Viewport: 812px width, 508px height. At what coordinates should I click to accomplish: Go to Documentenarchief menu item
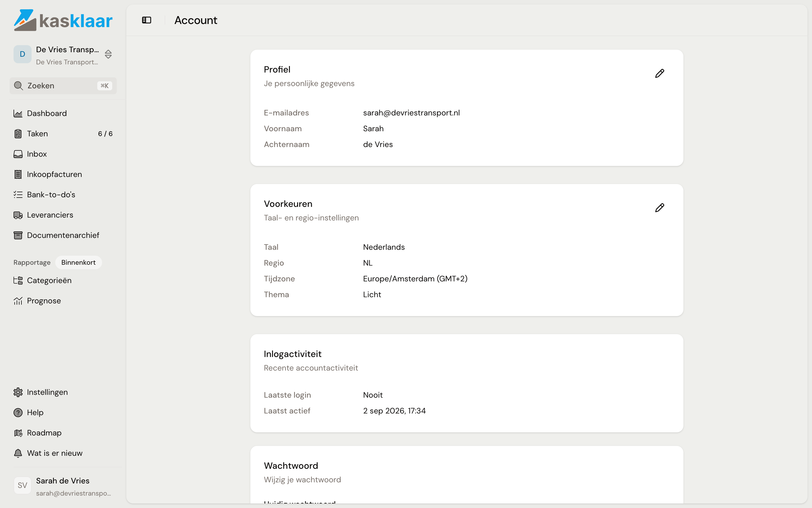pos(63,235)
